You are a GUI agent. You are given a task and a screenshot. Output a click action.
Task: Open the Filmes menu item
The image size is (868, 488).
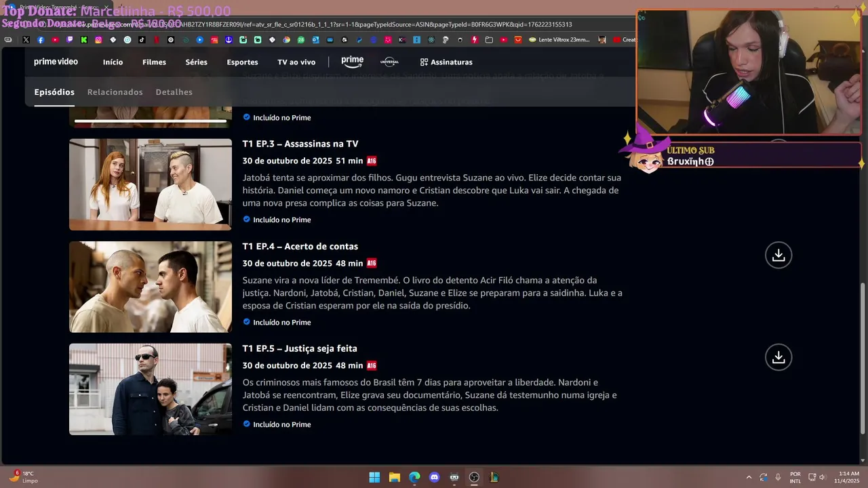click(x=154, y=62)
